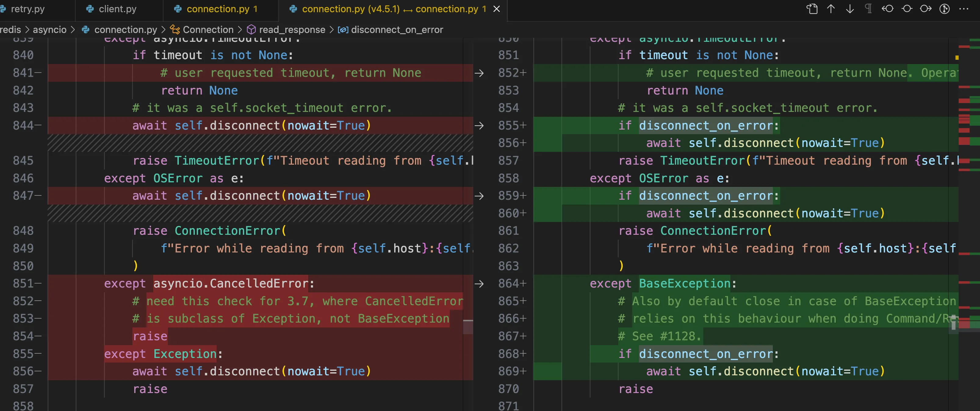The image size is (980, 411).
Task: Compare with previous revision icon
Action: point(888,9)
